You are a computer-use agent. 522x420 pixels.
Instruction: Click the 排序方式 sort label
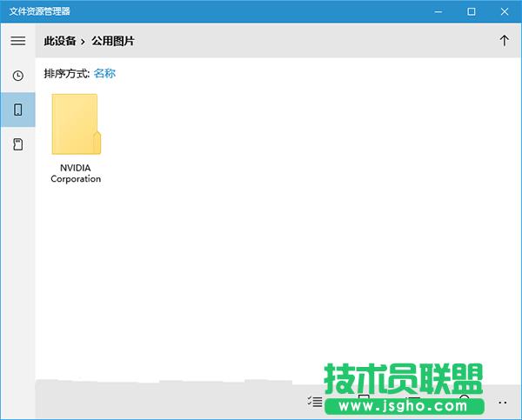pyautogui.click(x=66, y=74)
